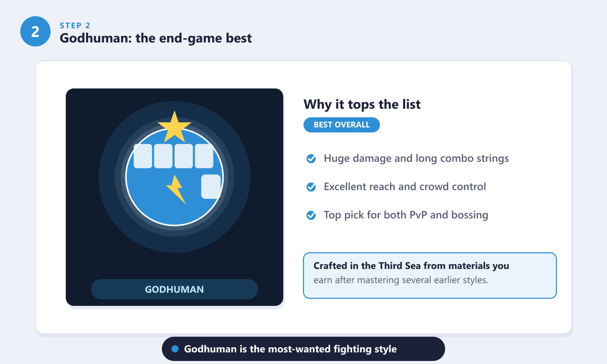Click the yellow lightning bolt icon
This screenshot has width=607, height=364.
[176, 189]
